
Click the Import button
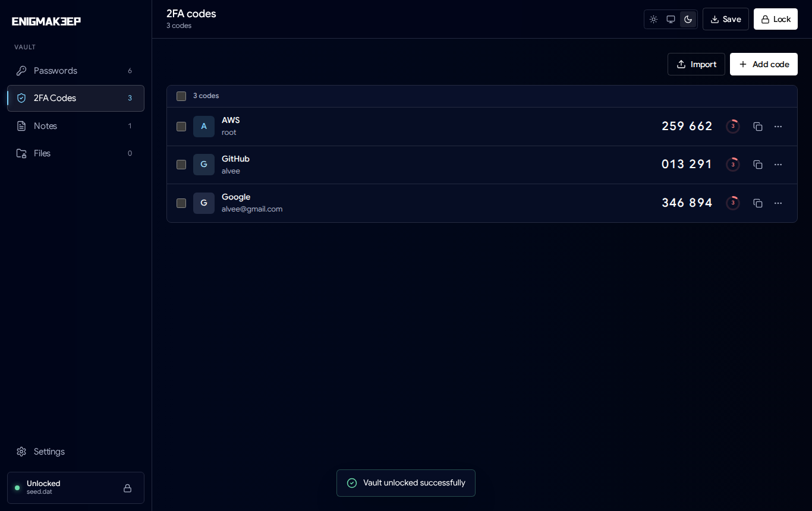696,64
